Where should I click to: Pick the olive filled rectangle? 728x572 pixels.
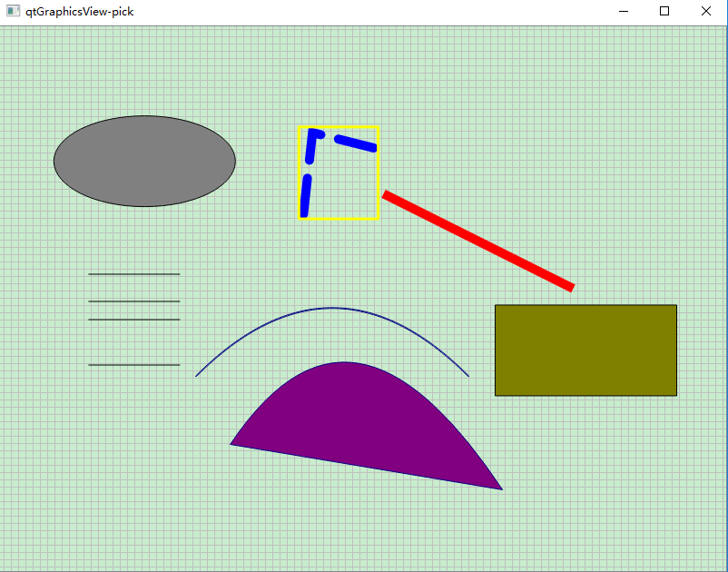(x=585, y=350)
